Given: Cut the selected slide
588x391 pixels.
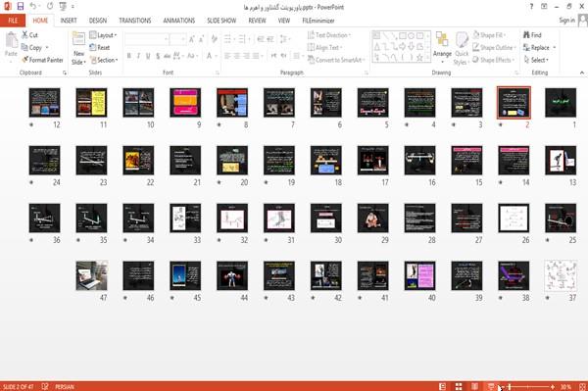Looking at the screenshot, I should point(29,35).
